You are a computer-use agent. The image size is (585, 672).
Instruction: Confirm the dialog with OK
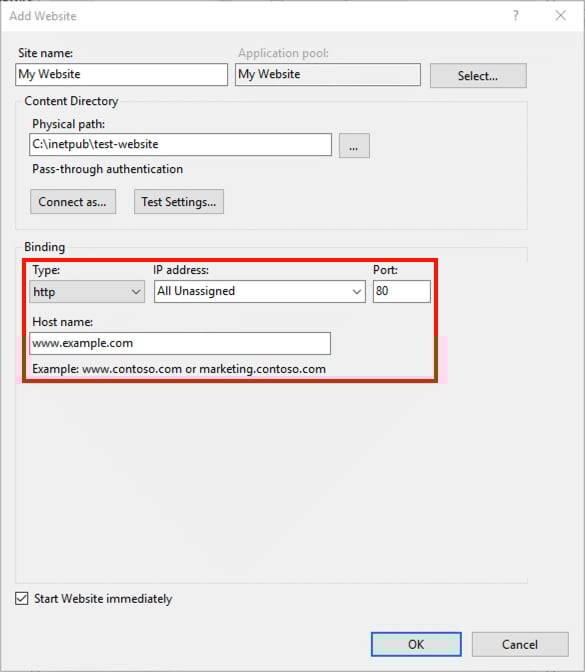416,644
